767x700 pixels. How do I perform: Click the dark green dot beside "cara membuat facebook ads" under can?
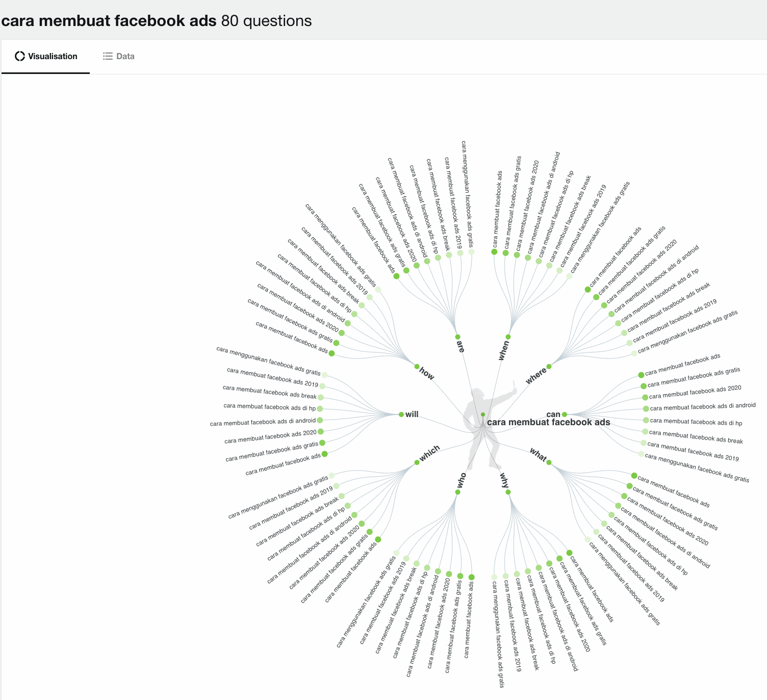pyautogui.click(x=641, y=375)
